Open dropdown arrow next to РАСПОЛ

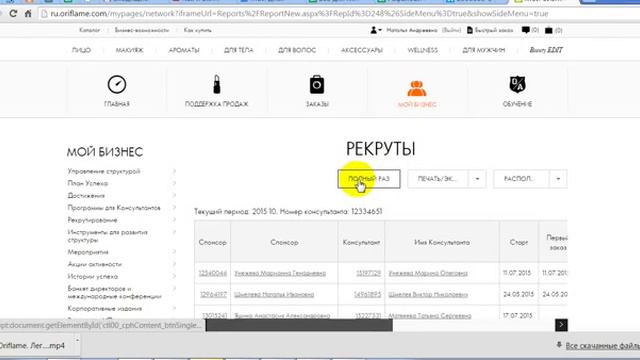click(x=558, y=179)
